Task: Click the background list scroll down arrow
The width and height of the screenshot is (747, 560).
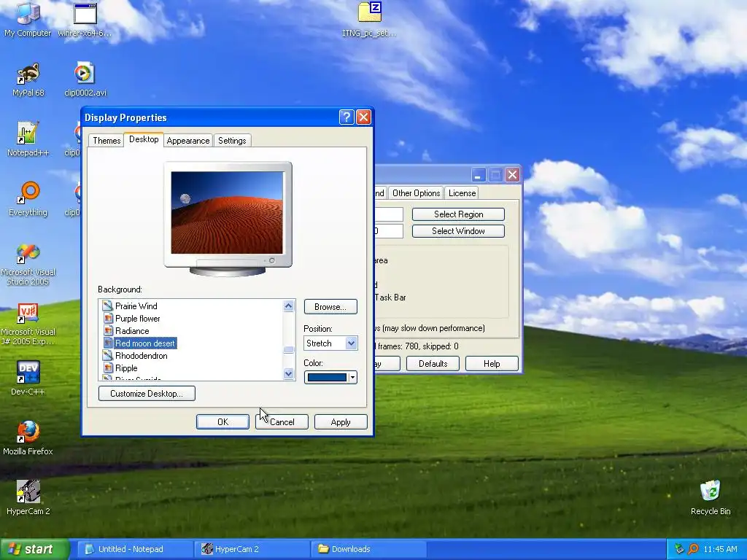Action: click(x=288, y=374)
